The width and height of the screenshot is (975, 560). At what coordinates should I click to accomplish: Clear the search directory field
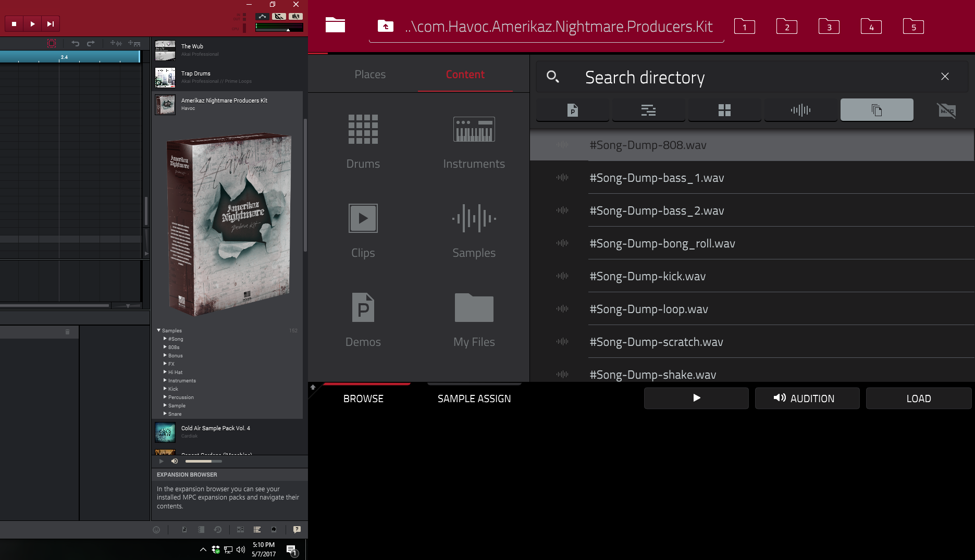(945, 77)
